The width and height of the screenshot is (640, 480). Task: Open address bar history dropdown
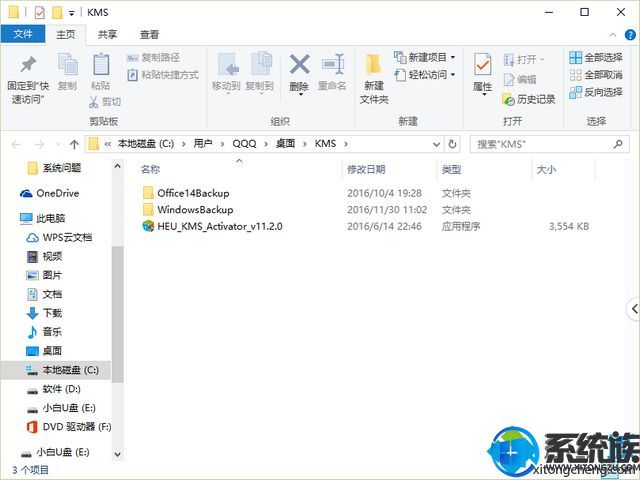(x=436, y=144)
